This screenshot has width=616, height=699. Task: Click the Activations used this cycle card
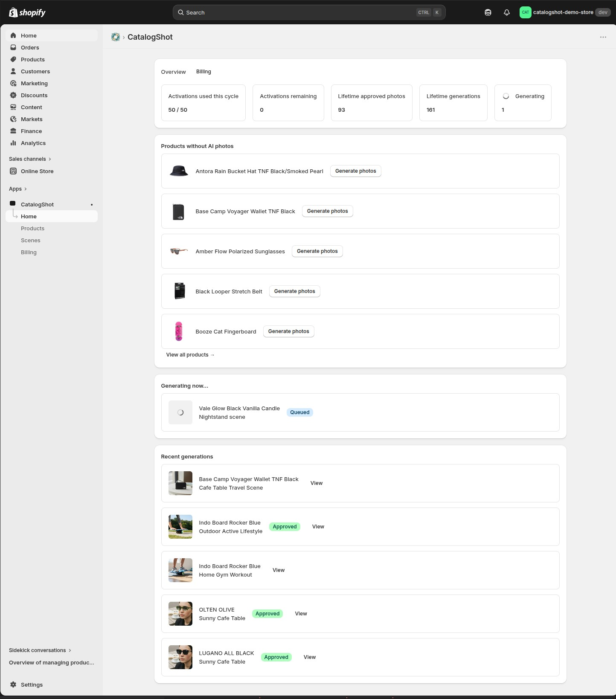tap(203, 103)
